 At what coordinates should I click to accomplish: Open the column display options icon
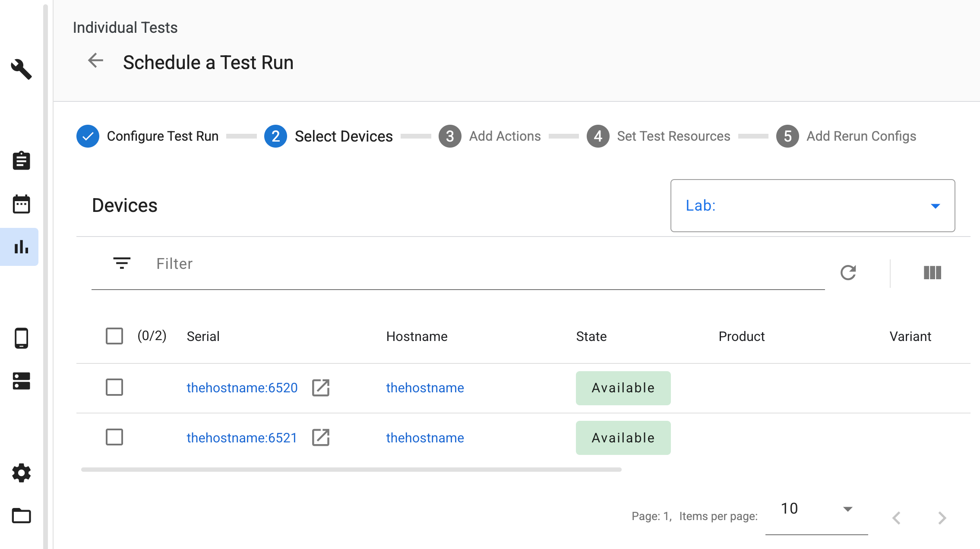coord(933,273)
